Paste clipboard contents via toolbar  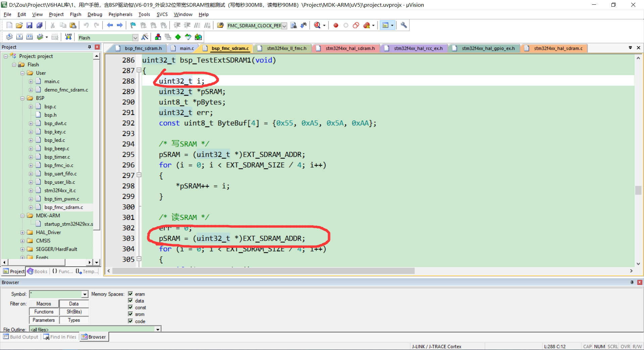73,25
